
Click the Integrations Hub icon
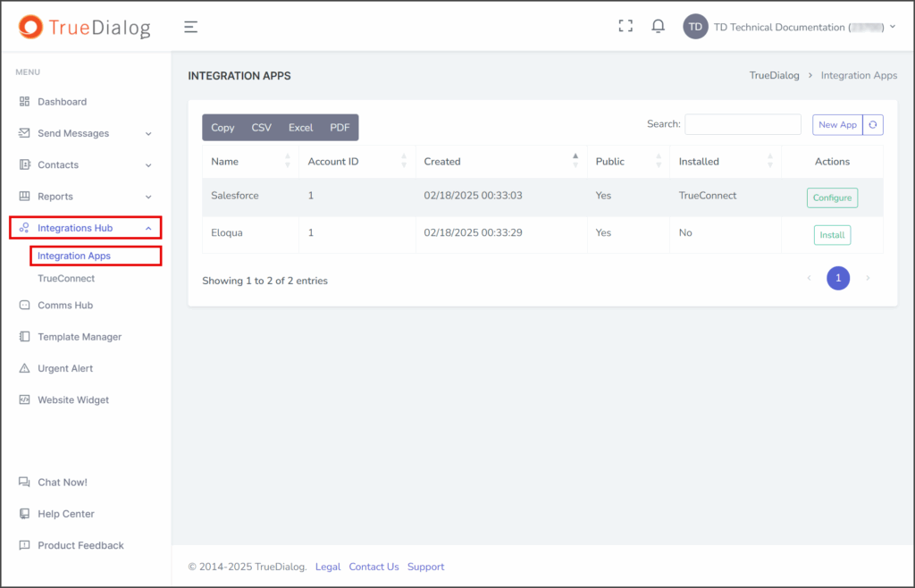pos(24,228)
